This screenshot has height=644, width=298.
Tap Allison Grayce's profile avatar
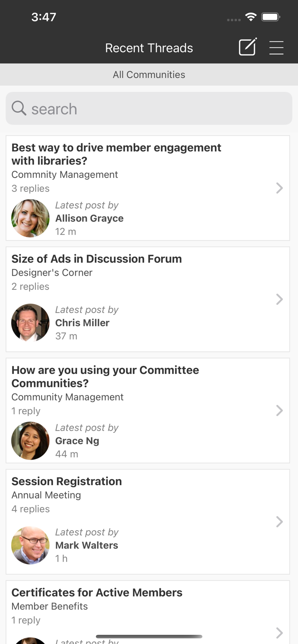(30, 218)
